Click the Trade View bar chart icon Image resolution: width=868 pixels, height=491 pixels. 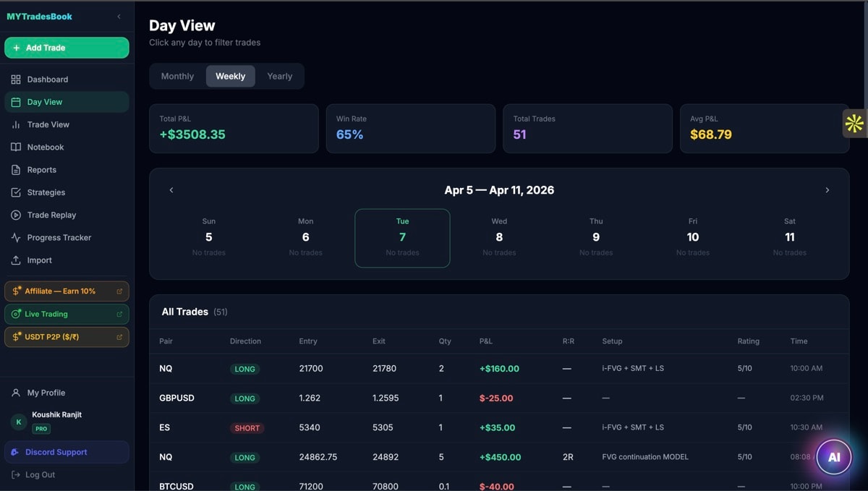click(x=16, y=124)
